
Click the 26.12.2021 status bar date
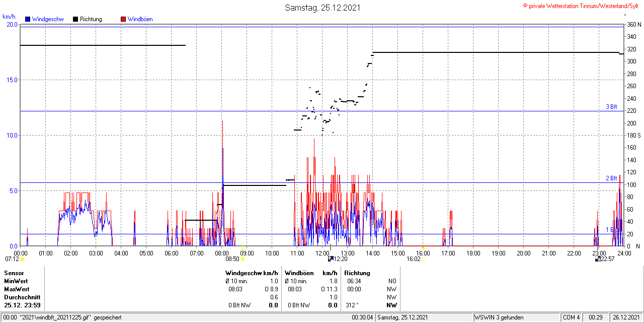pyautogui.click(x=626, y=317)
